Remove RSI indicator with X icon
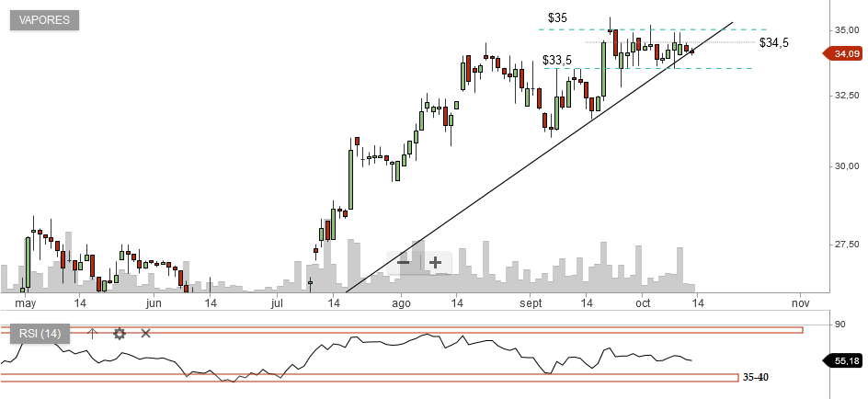Image resolution: width=868 pixels, height=399 pixels. [x=145, y=333]
